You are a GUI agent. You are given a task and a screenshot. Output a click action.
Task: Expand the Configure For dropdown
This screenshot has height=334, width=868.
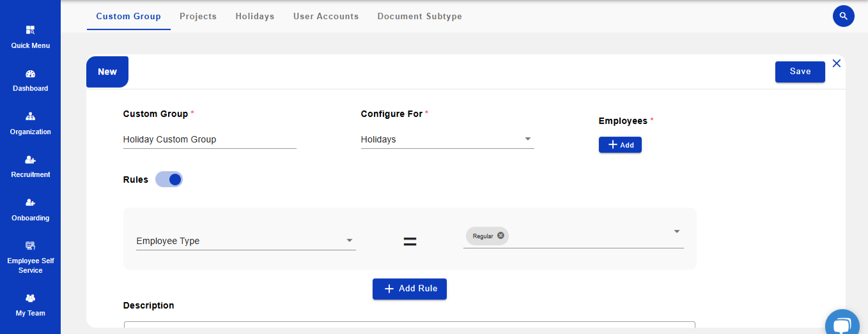[528, 139]
